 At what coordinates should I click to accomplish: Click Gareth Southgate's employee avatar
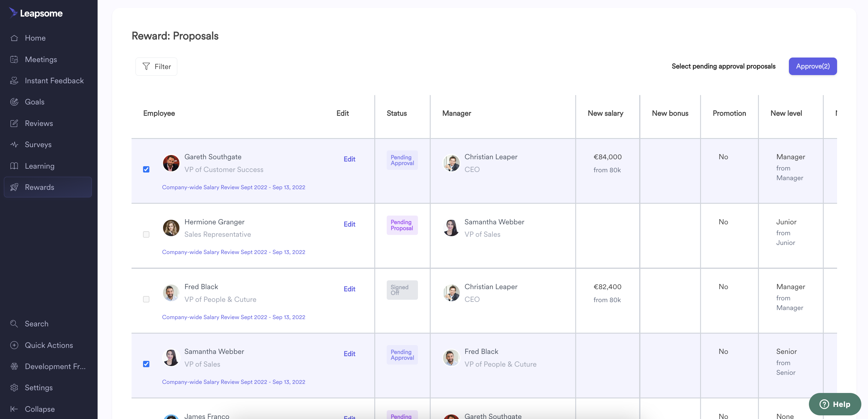[x=171, y=163]
